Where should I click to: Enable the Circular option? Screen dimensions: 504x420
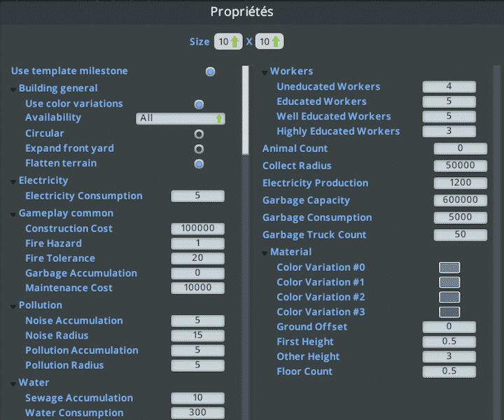point(199,134)
